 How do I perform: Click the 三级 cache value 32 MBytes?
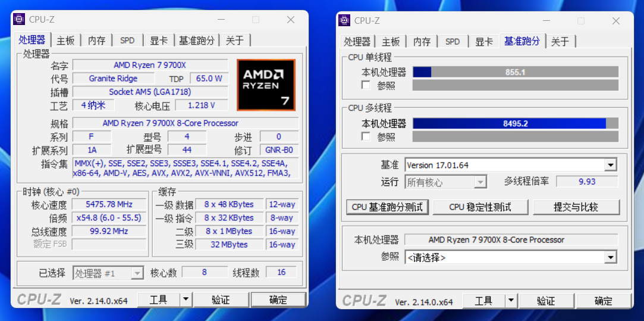click(229, 244)
